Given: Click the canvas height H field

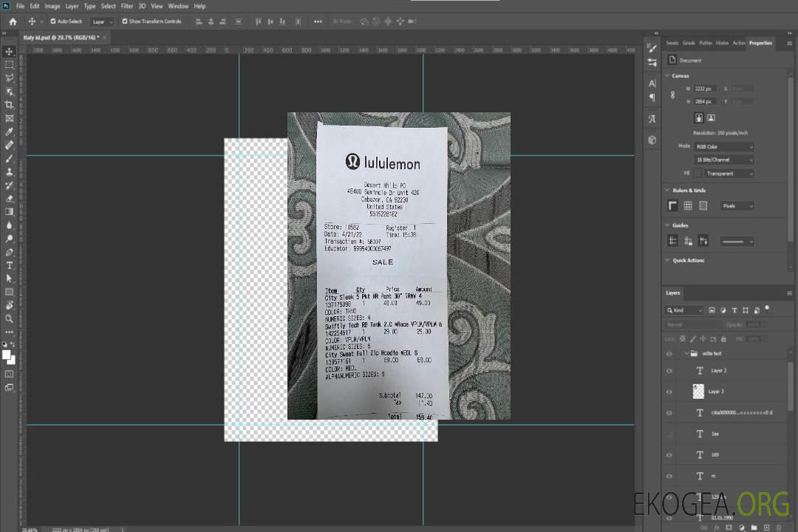Looking at the screenshot, I should (x=706, y=102).
